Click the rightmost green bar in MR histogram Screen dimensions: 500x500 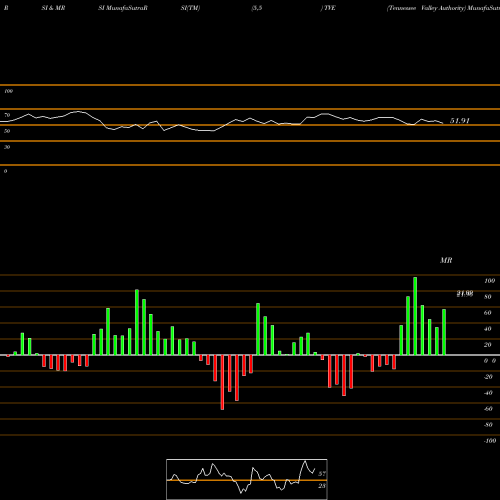(x=444, y=332)
